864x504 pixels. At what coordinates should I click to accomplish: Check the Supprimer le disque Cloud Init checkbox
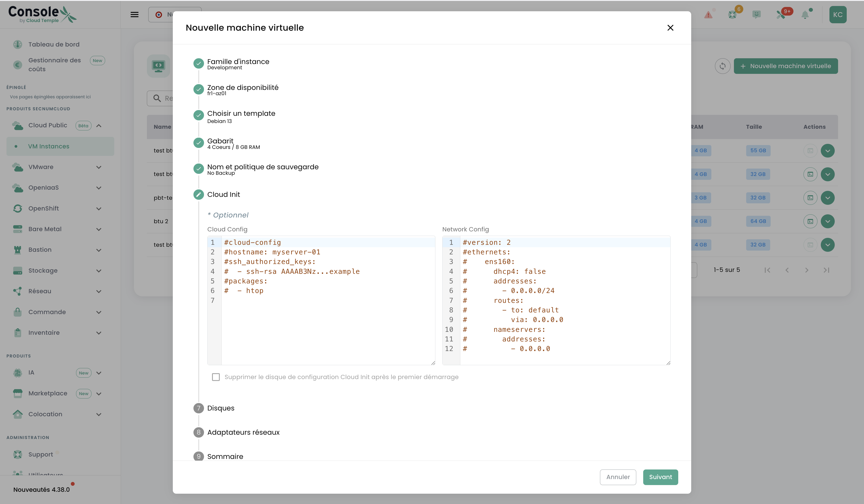pyautogui.click(x=216, y=377)
